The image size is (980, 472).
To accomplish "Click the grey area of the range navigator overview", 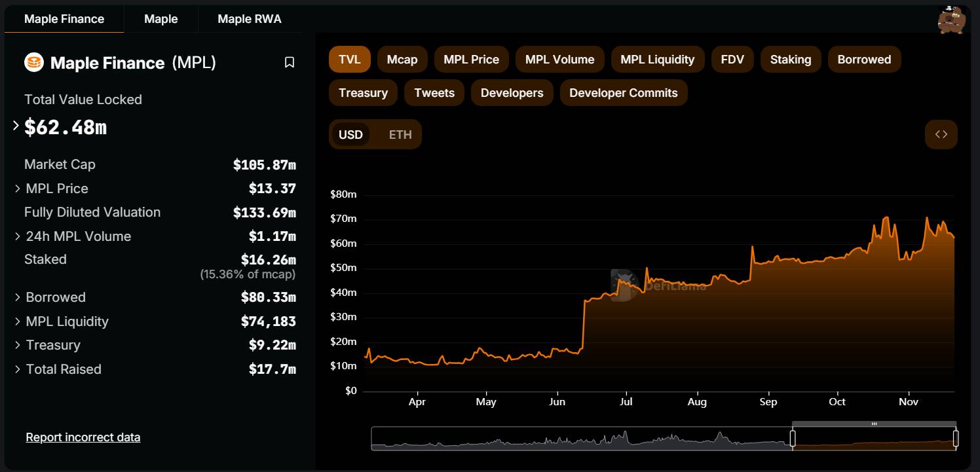I will [582, 439].
